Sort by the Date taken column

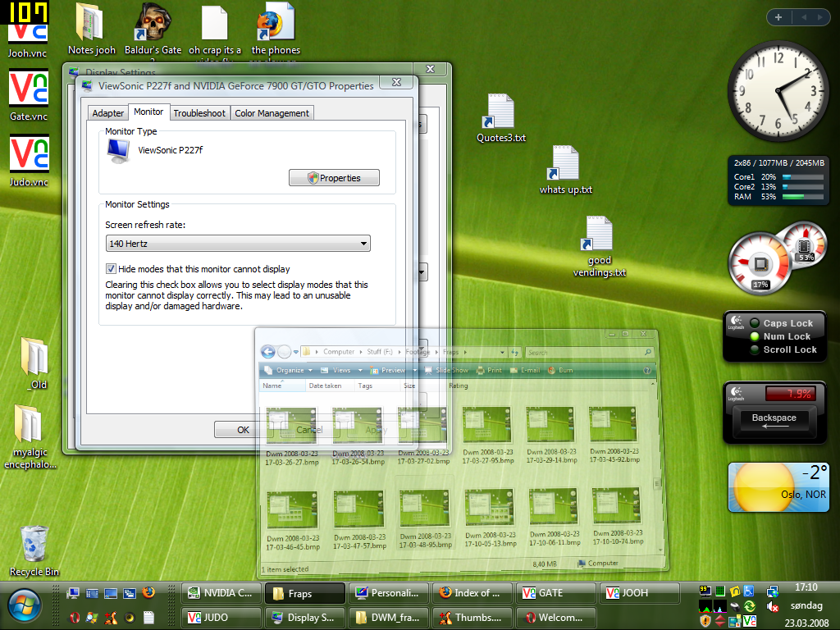[328, 386]
